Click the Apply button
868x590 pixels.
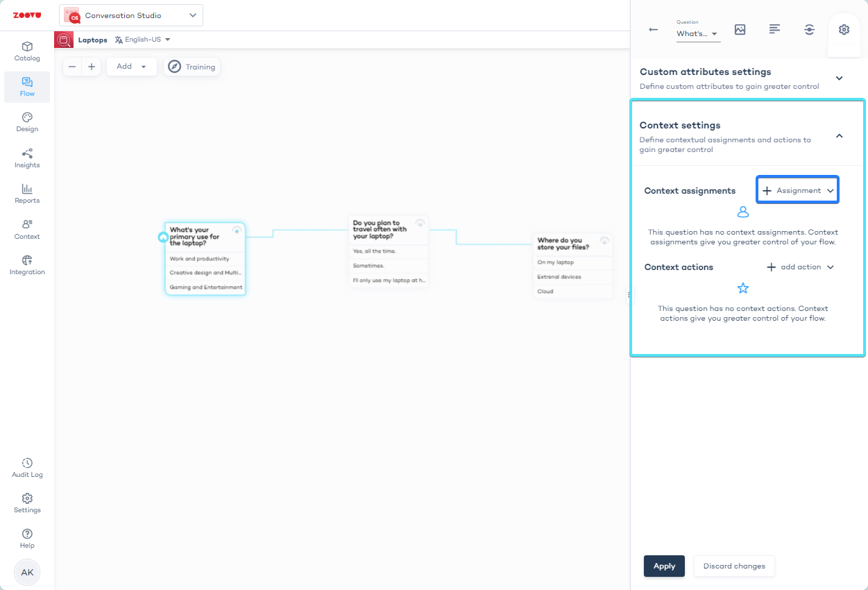664,566
